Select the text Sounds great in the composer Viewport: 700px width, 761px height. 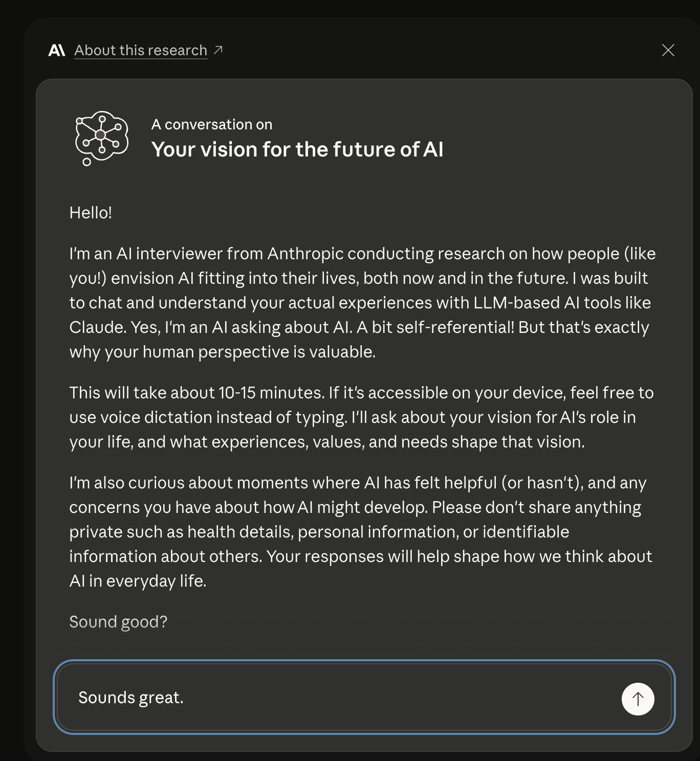point(131,697)
